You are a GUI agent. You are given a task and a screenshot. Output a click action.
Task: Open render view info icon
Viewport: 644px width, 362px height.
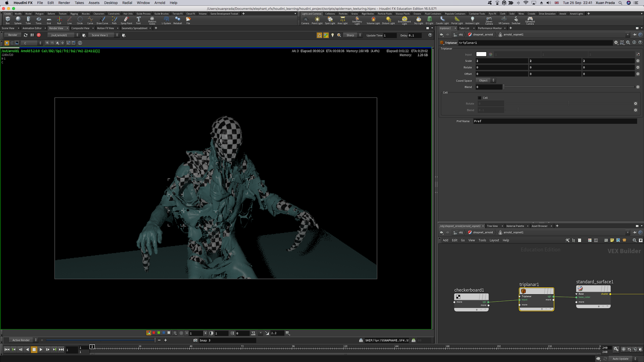click(80, 43)
